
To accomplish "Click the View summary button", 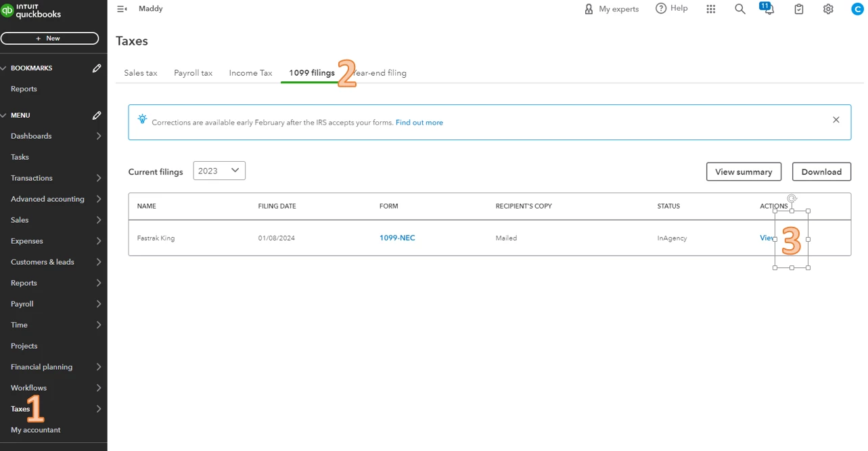I will pos(744,171).
